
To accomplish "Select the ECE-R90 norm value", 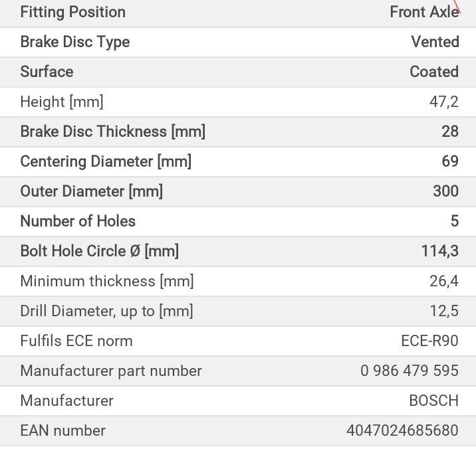I will point(429,341).
